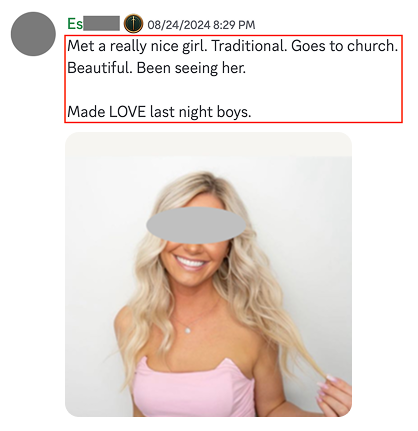
Task: Click the gray oval redaction in the photo
Action: [196, 225]
